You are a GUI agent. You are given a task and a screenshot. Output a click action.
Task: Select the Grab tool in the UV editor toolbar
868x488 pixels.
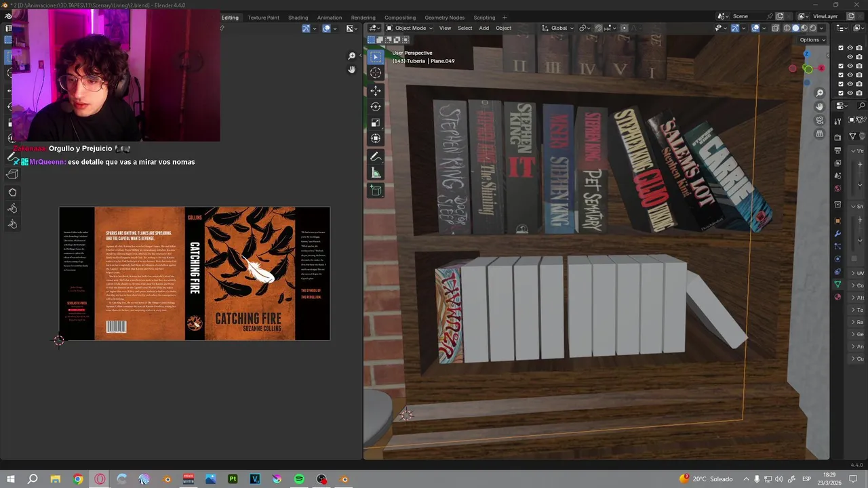(12, 192)
